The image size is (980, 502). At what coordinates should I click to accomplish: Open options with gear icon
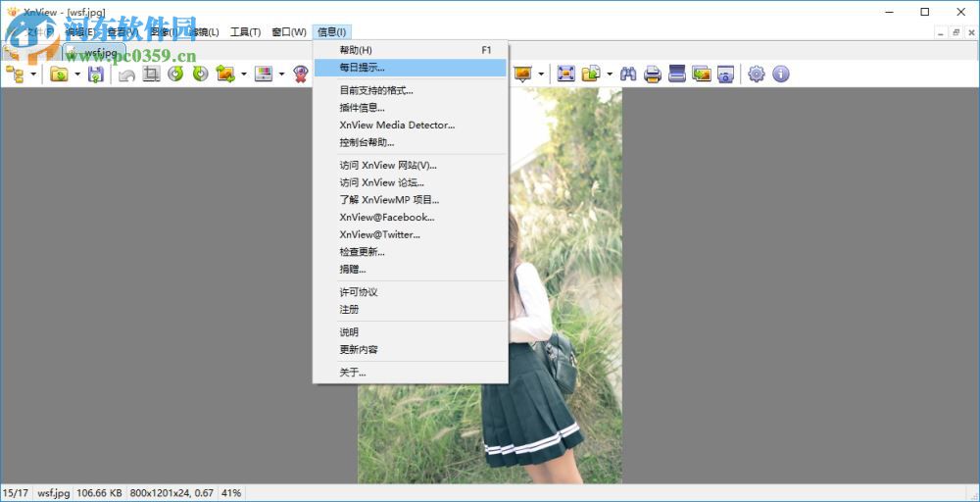[x=757, y=75]
